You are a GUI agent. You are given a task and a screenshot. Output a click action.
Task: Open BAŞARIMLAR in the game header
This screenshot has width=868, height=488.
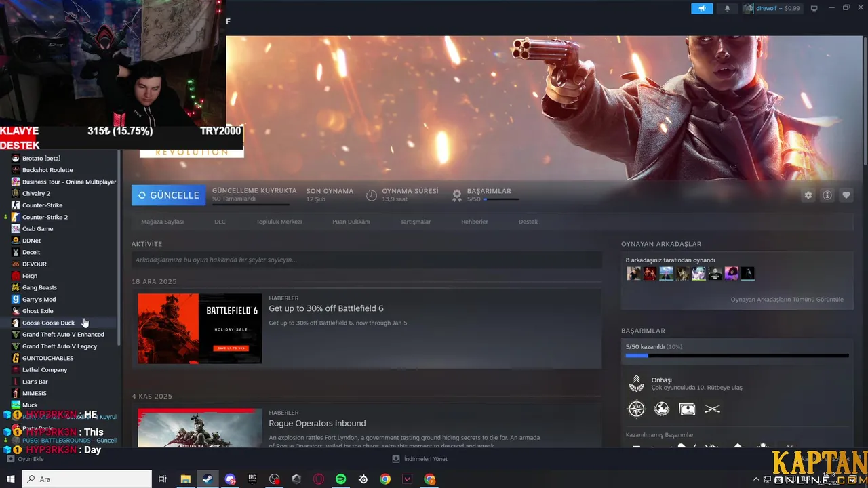coord(489,191)
